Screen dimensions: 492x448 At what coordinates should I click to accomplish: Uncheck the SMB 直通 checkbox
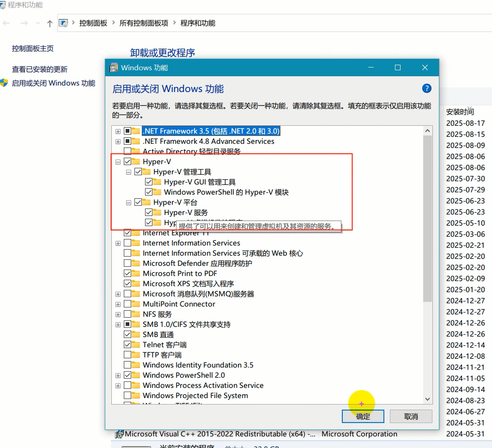click(x=128, y=334)
